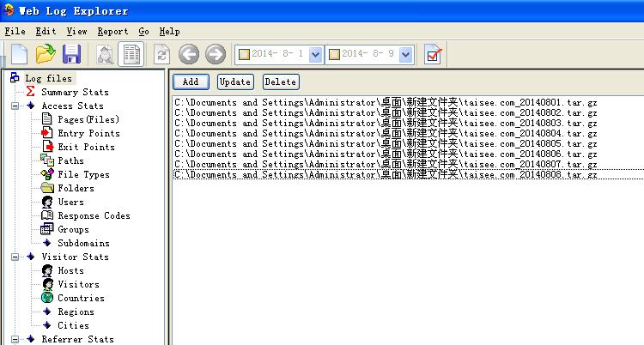644x345 pixels.
Task: Open the end date dropdown arrow
Action: pyautogui.click(x=406, y=55)
